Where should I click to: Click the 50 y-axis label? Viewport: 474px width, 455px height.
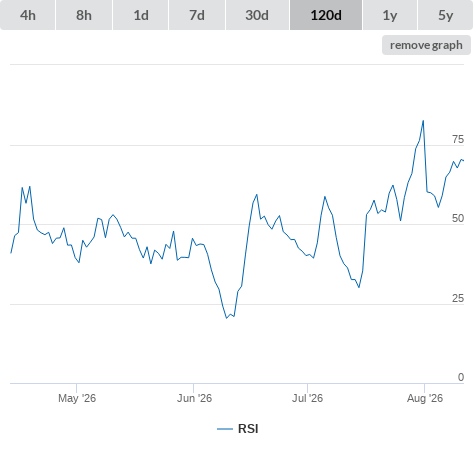click(x=458, y=218)
